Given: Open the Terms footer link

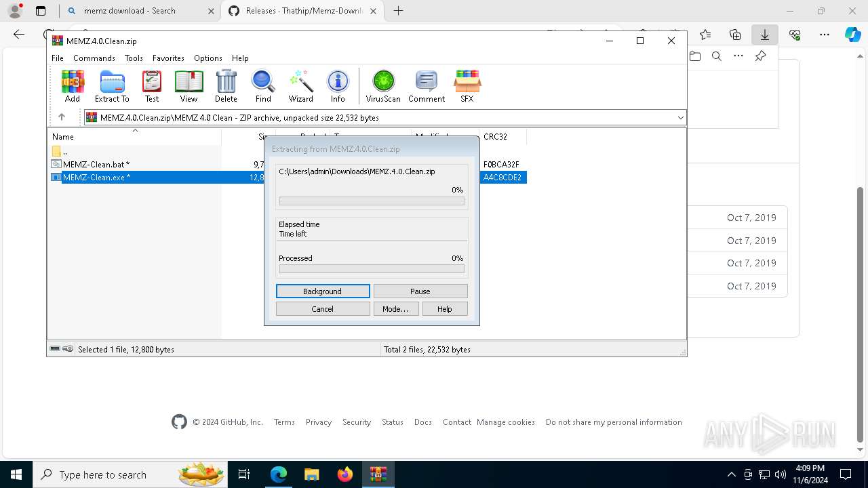Looking at the screenshot, I should pyautogui.click(x=284, y=422).
